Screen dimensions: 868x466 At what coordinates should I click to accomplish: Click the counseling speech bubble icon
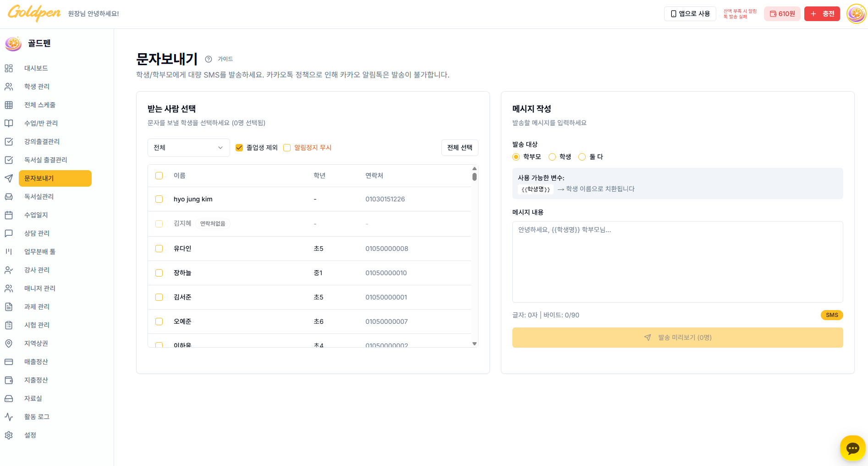click(x=9, y=233)
